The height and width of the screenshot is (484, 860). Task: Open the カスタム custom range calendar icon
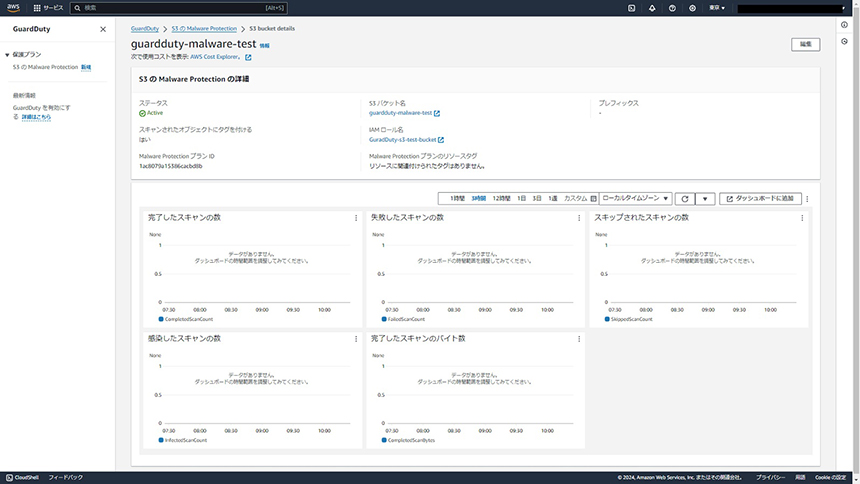(x=593, y=199)
